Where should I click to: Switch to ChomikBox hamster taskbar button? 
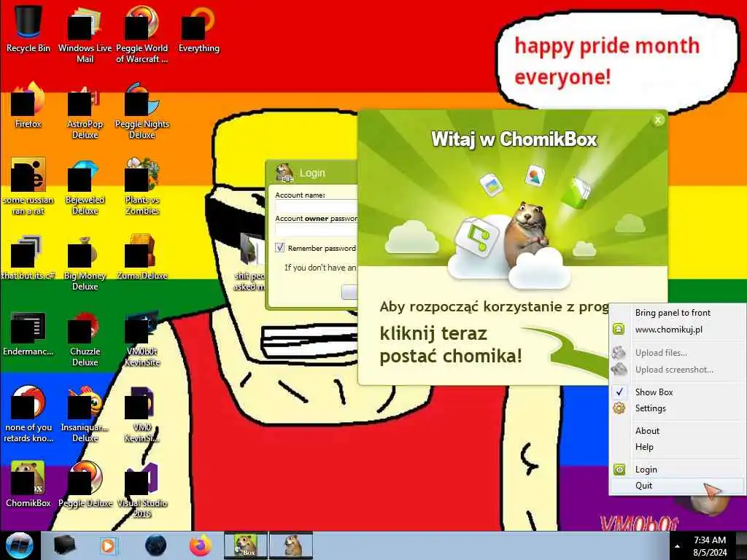click(x=292, y=545)
